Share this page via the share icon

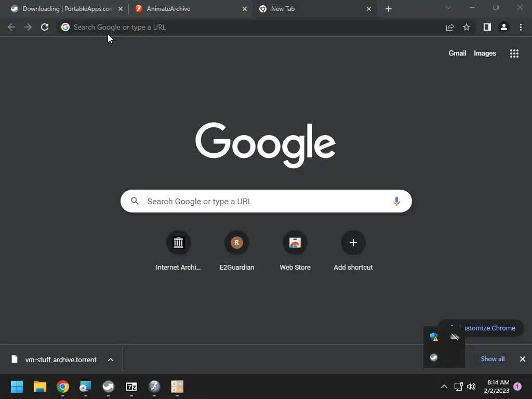[450, 27]
